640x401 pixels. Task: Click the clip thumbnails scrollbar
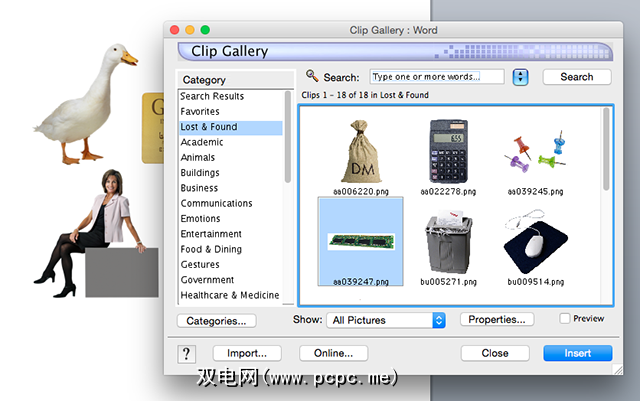[606, 149]
